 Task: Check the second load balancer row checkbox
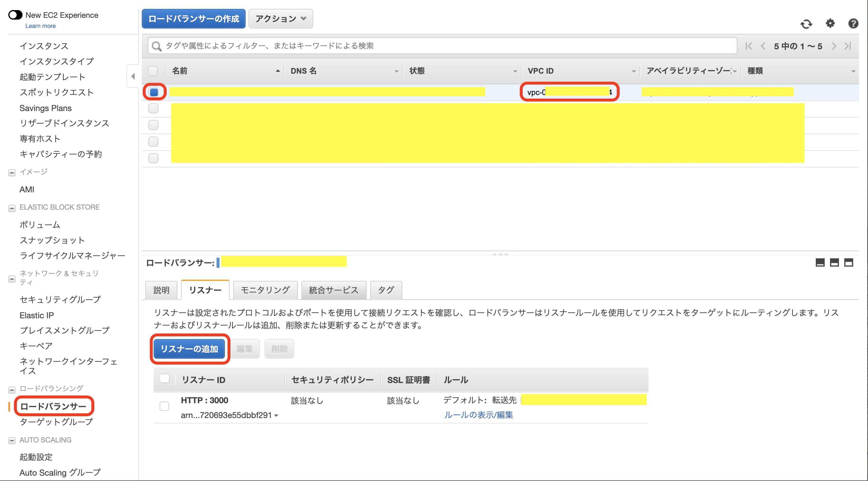pyautogui.click(x=153, y=108)
